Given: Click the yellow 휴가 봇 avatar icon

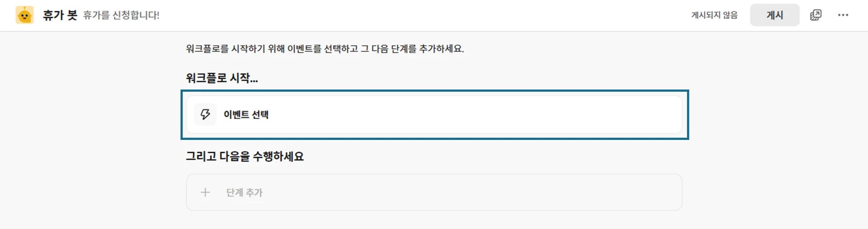Looking at the screenshot, I should (24, 15).
